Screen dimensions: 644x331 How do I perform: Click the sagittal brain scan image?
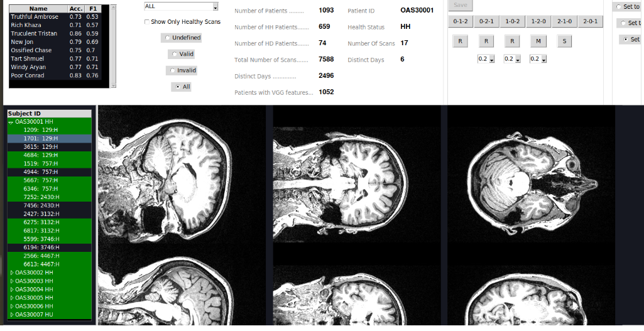point(182,174)
